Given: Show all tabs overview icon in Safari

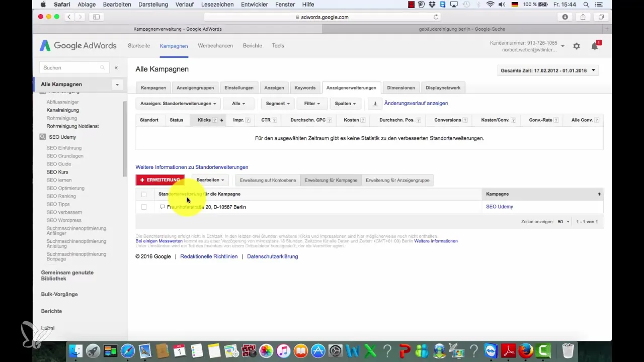Looking at the screenshot, I should pyautogui.click(x=601, y=17).
